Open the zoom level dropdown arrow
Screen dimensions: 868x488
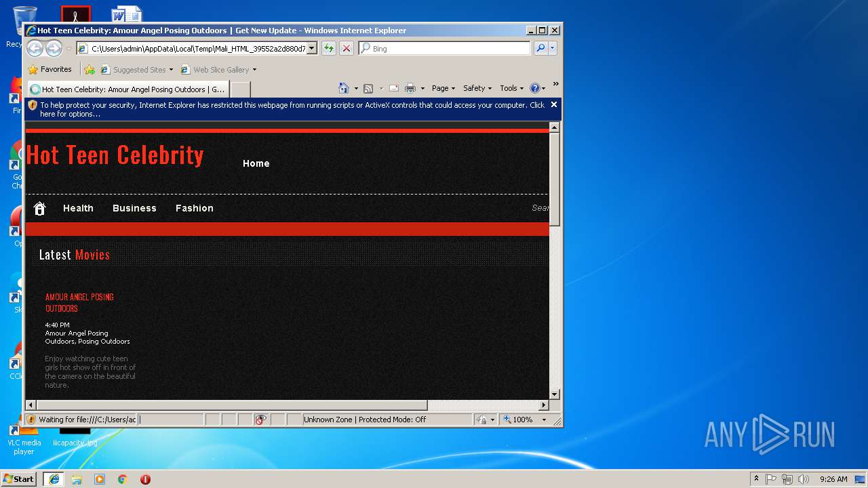(544, 420)
